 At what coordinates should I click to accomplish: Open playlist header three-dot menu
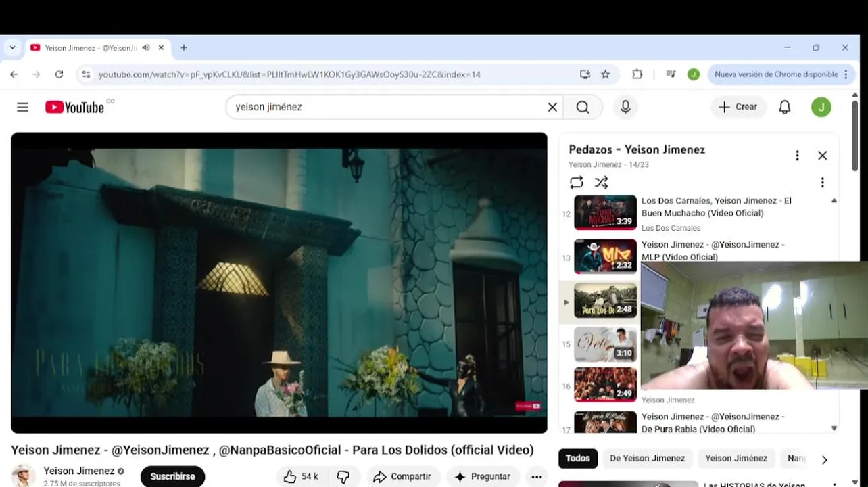coord(797,156)
